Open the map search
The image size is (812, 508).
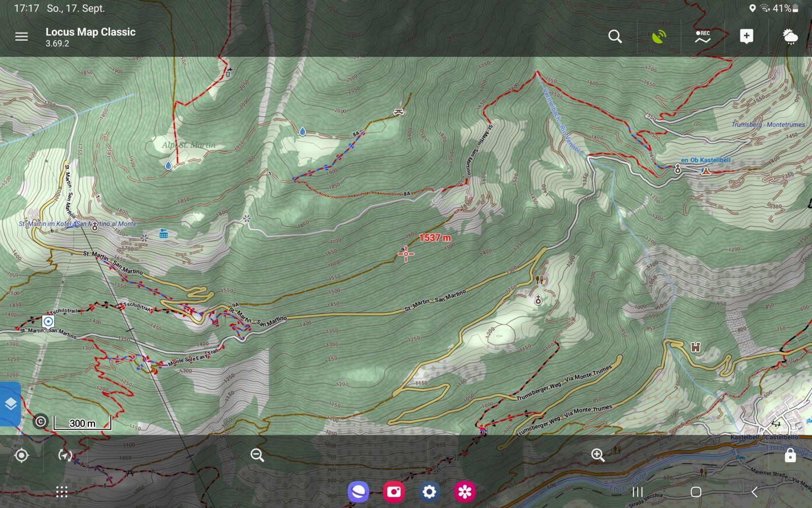(x=615, y=37)
